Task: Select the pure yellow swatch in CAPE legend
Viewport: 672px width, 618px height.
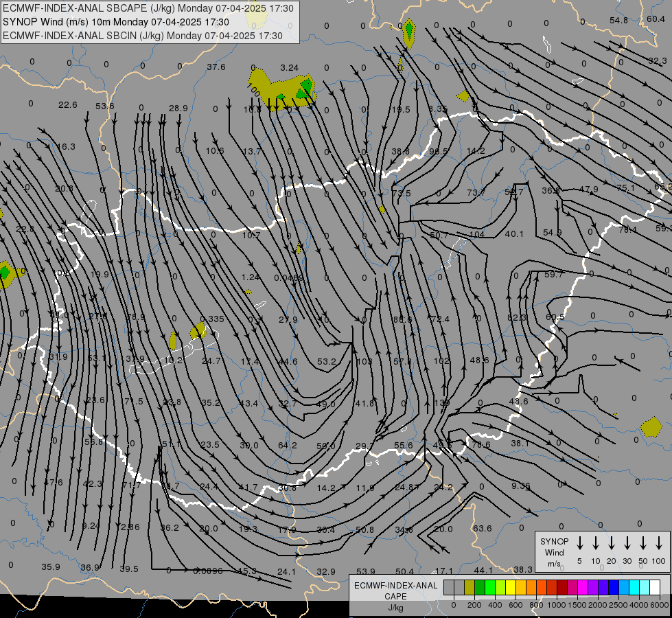Action: coord(511,588)
